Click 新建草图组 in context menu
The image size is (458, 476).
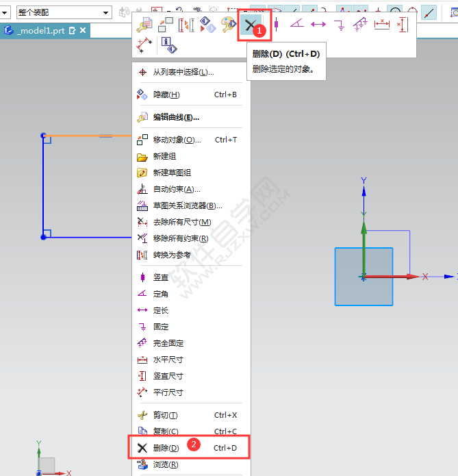coord(192,173)
